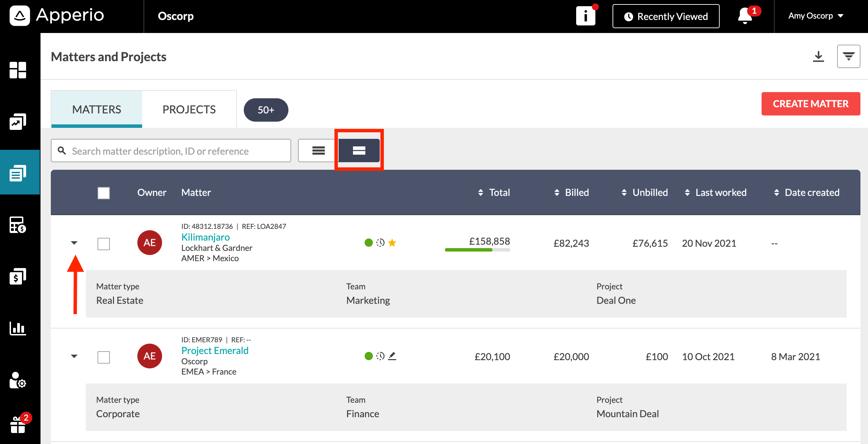Open the dashboard grid icon in sidebar
Screen dimensions: 868x444
[18, 70]
